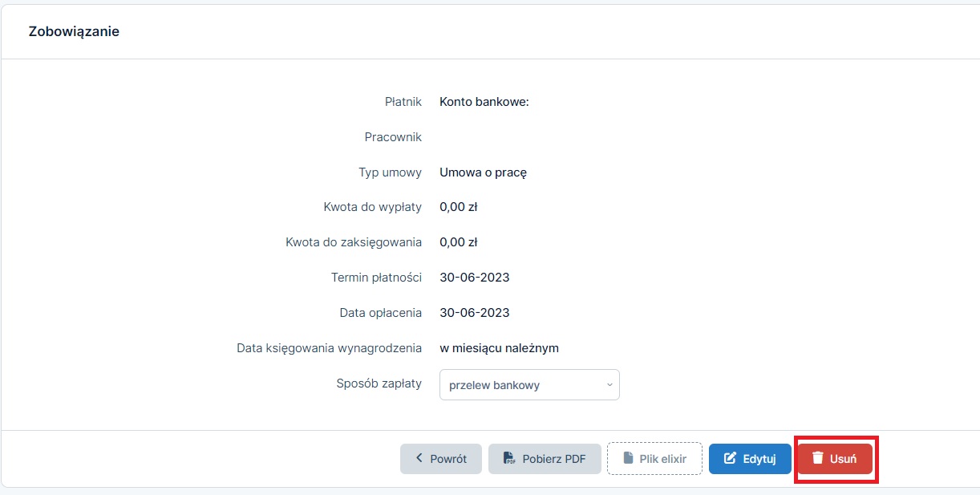Viewport: 980px width, 495px height.
Task: Click the Konto bankowe: payer value
Action: (x=484, y=102)
